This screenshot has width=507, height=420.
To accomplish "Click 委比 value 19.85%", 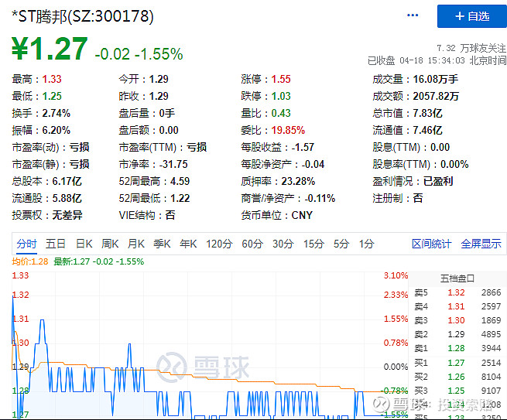I will click(x=288, y=131).
